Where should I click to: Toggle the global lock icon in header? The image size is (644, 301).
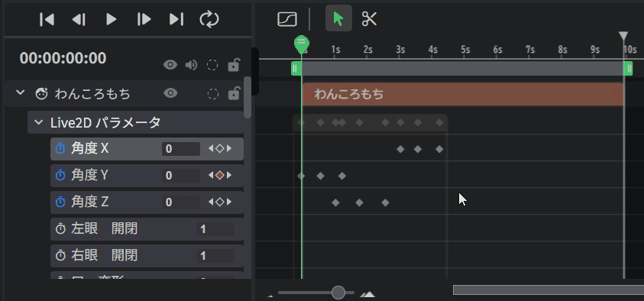pos(234,64)
